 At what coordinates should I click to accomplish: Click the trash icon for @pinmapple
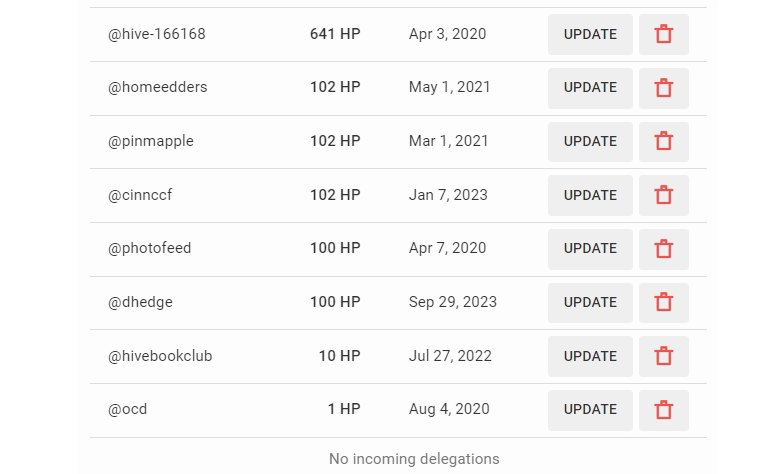pos(664,142)
